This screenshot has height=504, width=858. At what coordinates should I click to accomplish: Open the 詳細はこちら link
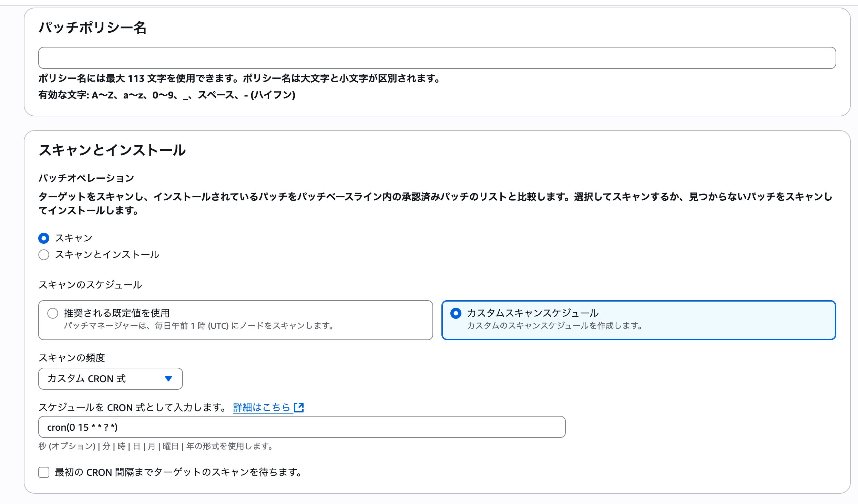coord(262,407)
